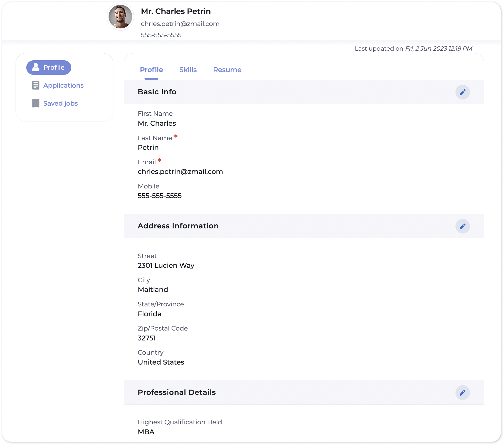The width and height of the screenshot is (504, 445).
Task: Click the email value under Basic Info
Action: (180, 172)
